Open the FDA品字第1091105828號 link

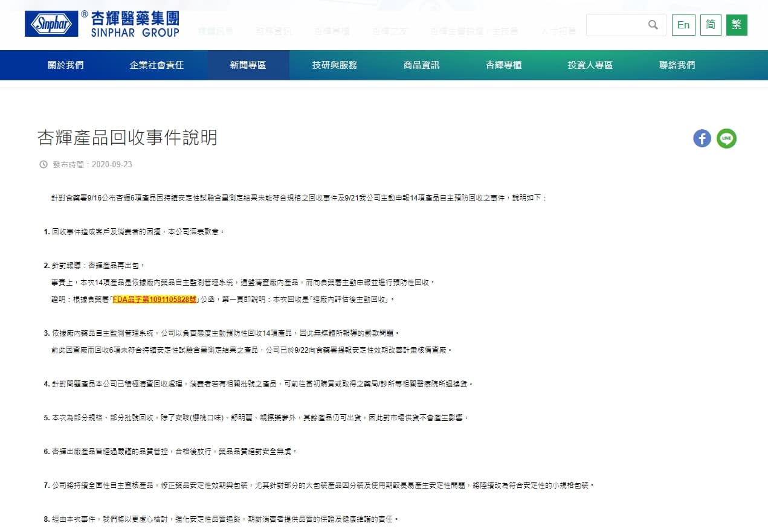tap(155, 300)
